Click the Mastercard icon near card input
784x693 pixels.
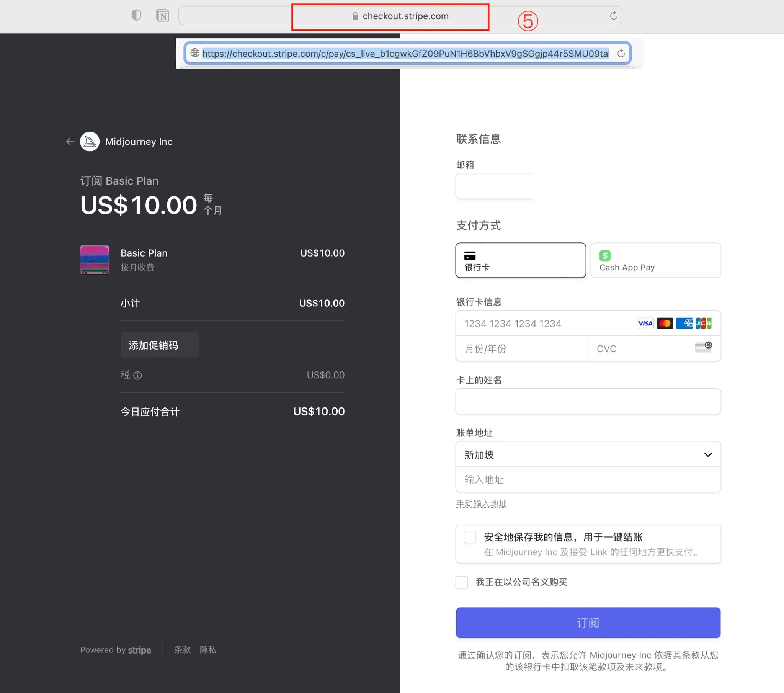665,323
